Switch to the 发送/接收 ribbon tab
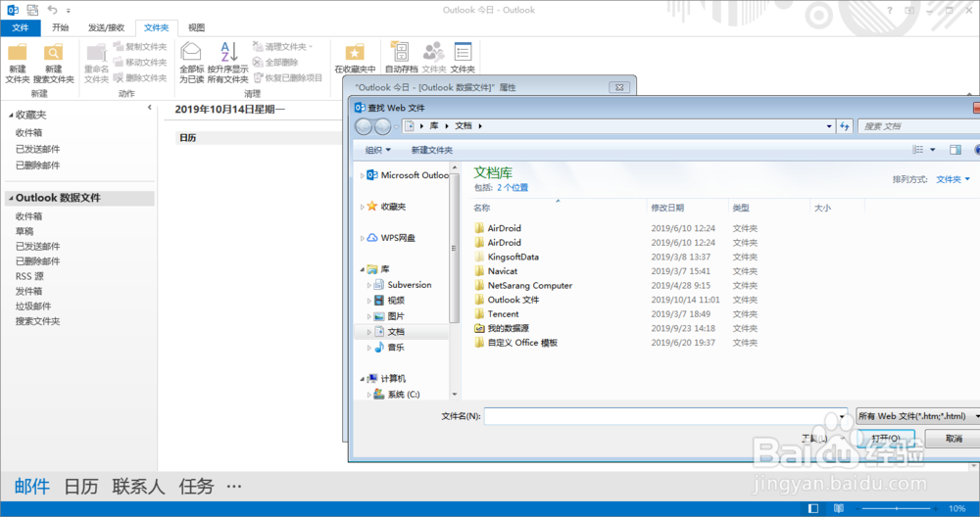Viewport: 980px width, 517px height. click(x=106, y=27)
